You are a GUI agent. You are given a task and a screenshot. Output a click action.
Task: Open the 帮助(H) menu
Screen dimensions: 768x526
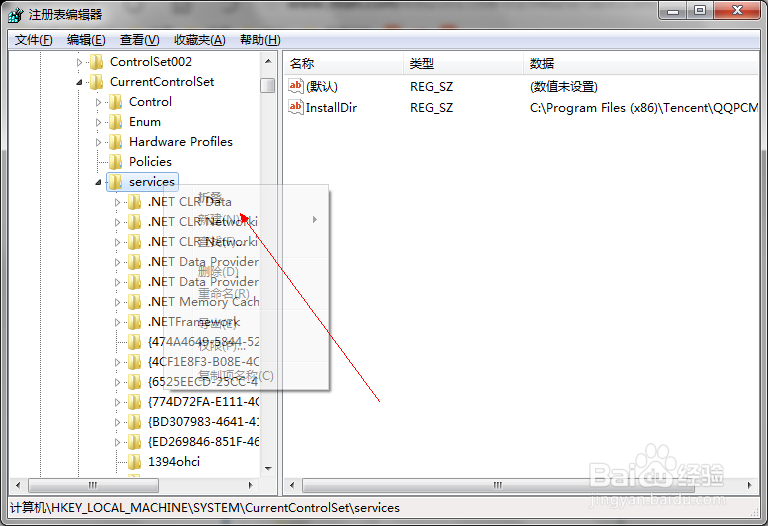260,40
